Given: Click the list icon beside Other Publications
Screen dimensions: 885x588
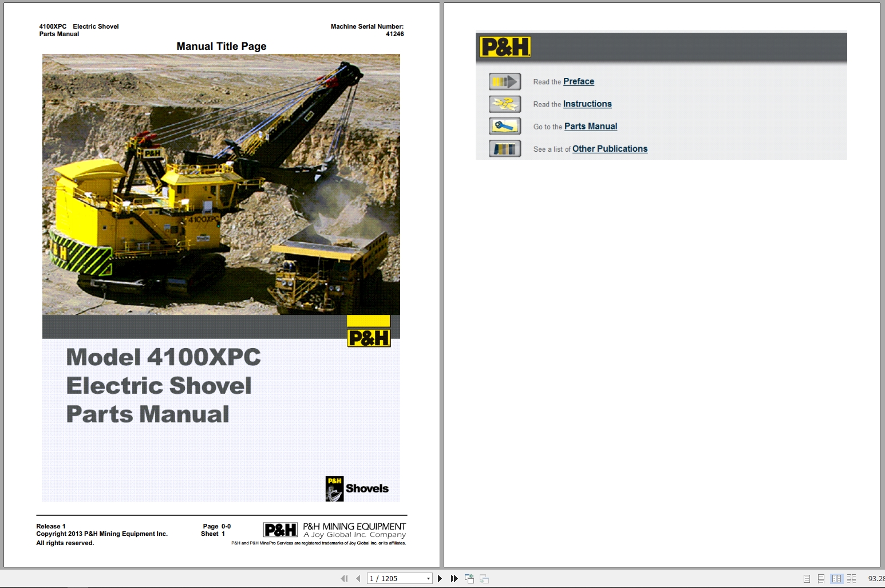Looking at the screenshot, I should [x=504, y=148].
